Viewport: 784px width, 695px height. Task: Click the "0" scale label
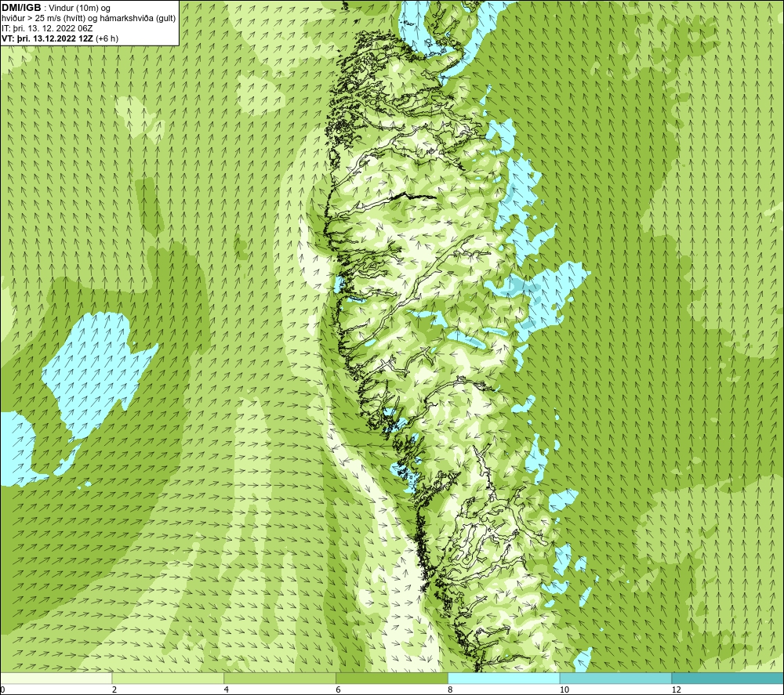point(2,690)
